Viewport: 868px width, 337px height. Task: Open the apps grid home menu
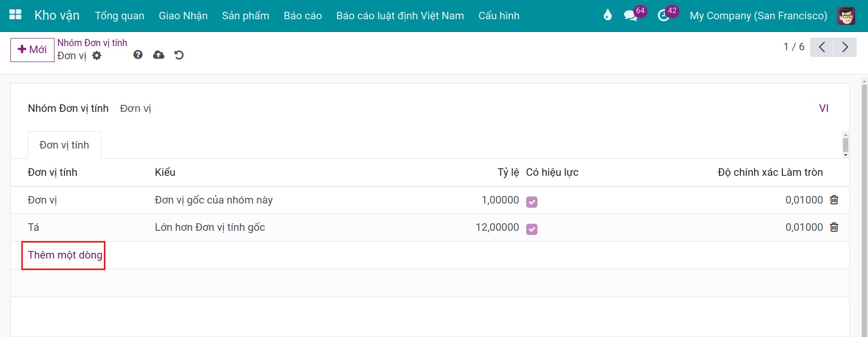tap(16, 15)
